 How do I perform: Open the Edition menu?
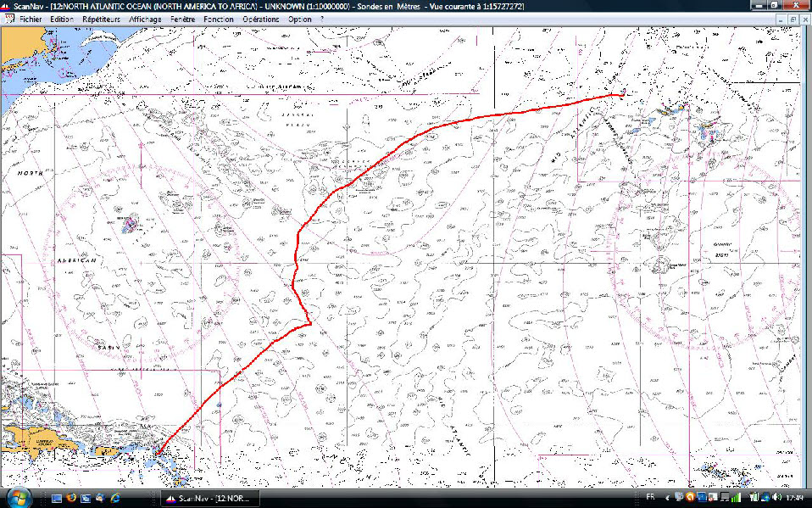[x=61, y=19]
